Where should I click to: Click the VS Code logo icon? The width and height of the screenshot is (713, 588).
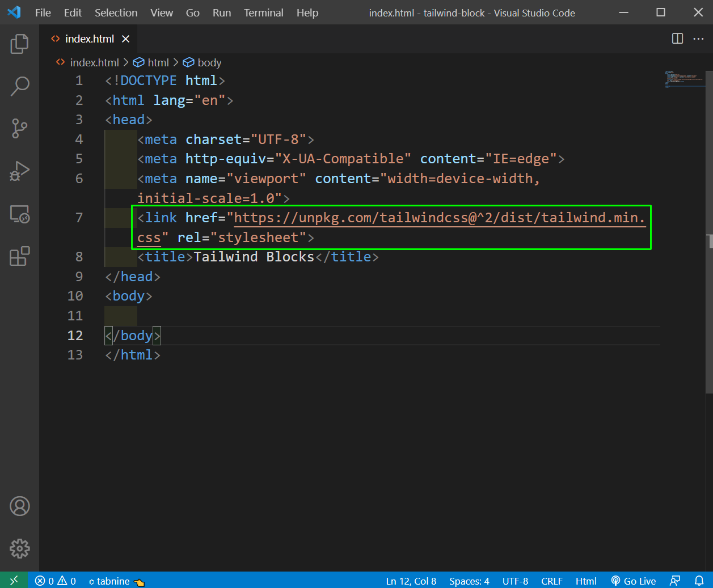(x=14, y=12)
